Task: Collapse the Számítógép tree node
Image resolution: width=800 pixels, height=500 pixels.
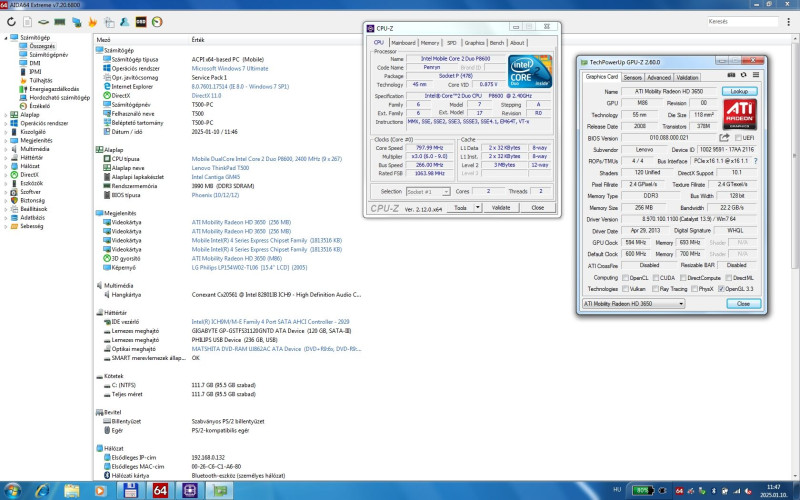Action: pos(6,37)
